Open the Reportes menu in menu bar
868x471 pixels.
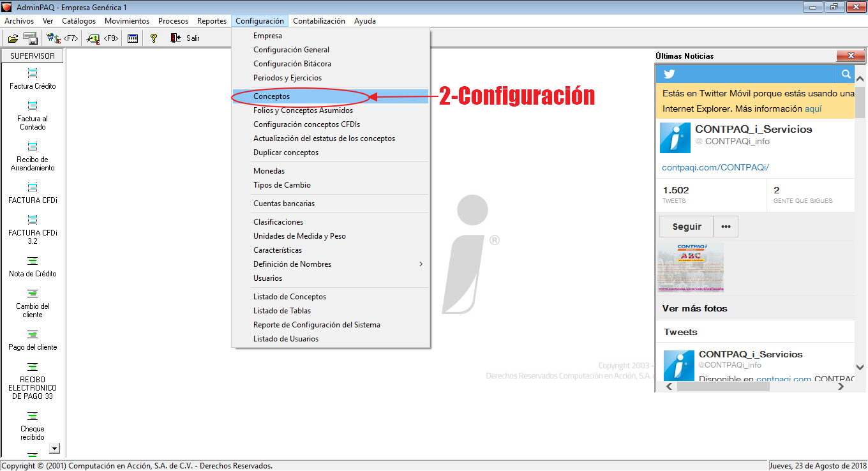pos(212,21)
